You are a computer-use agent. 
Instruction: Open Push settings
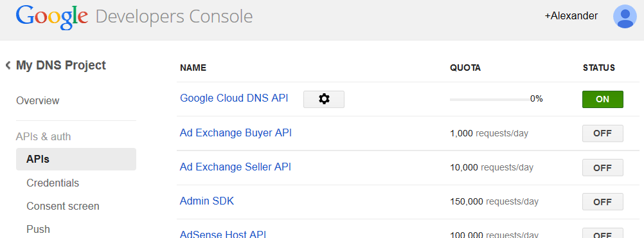click(x=38, y=229)
